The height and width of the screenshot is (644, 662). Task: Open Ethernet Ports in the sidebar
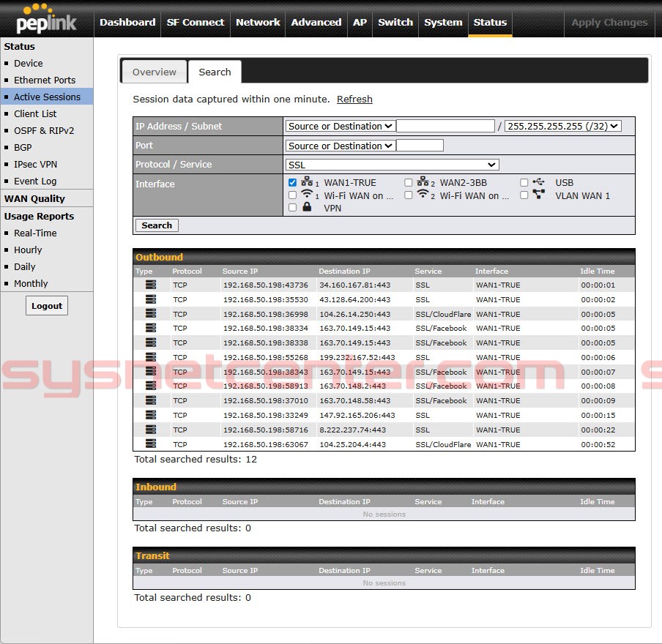pyautogui.click(x=45, y=80)
